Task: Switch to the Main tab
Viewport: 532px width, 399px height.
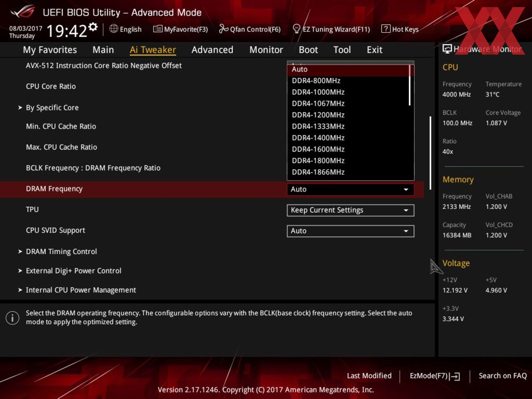Action: [x=103, y=50]
